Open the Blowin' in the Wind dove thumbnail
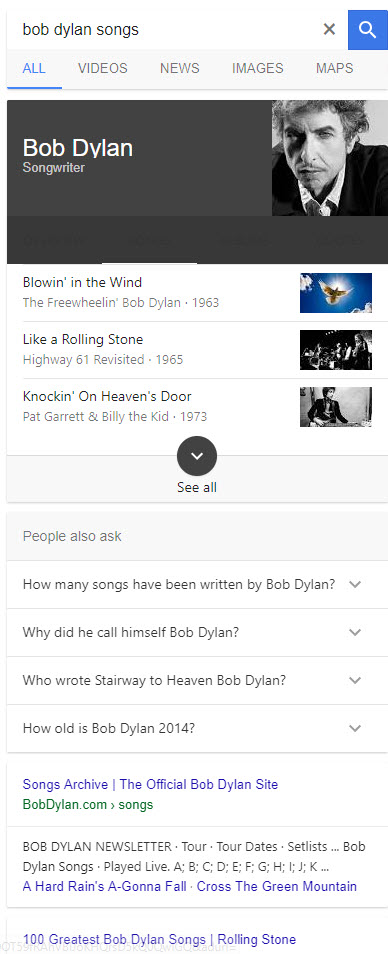 (336, 293)
